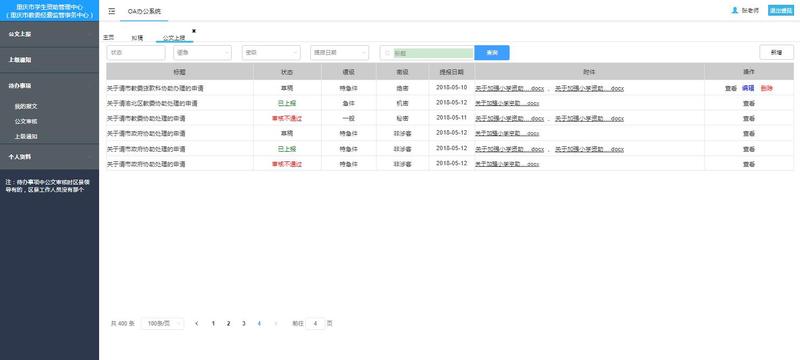Click red 审核不通过 status in 2018-05-11 row

(287, 118)
